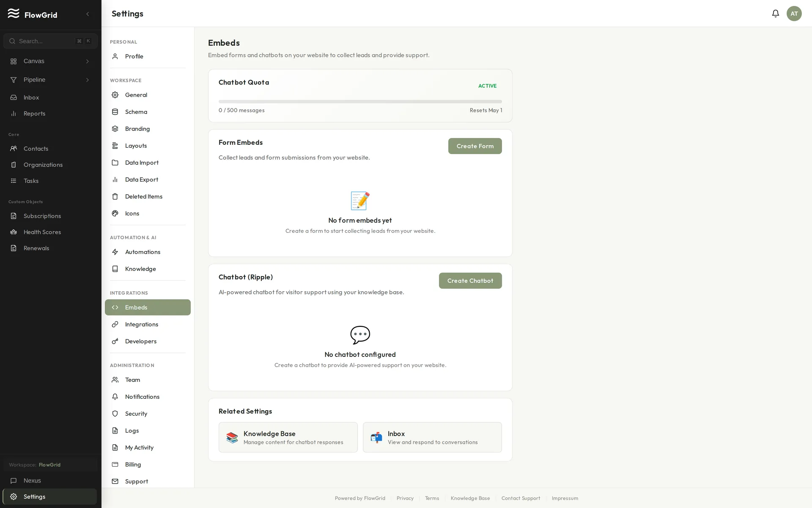Click the Billing card icon
The image size is (812, 508).
[115, 464]
